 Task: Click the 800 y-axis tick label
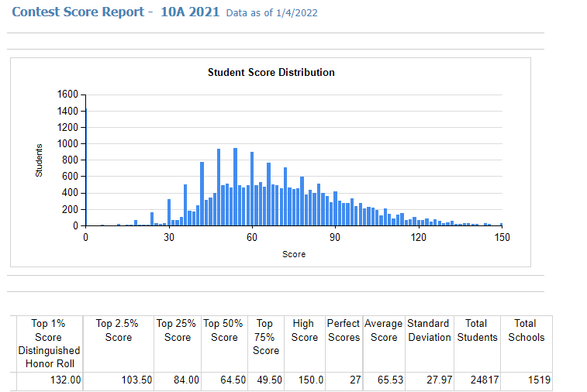(70, 160)
